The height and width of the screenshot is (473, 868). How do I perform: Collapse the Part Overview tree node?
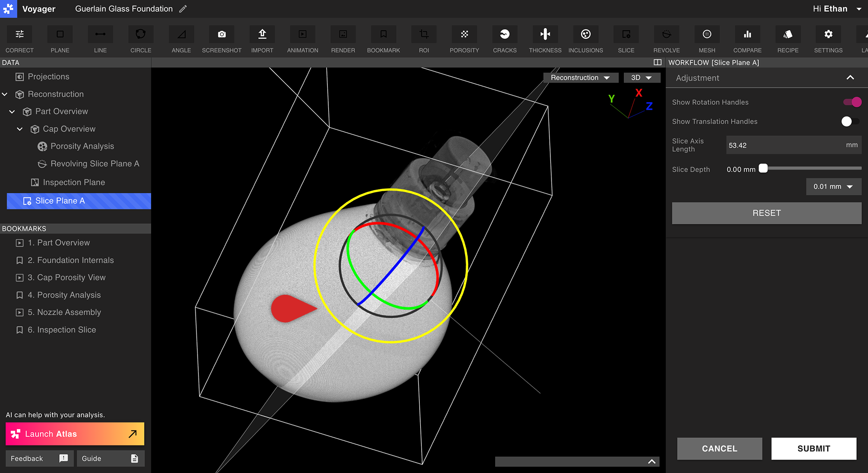click(12, 112)
